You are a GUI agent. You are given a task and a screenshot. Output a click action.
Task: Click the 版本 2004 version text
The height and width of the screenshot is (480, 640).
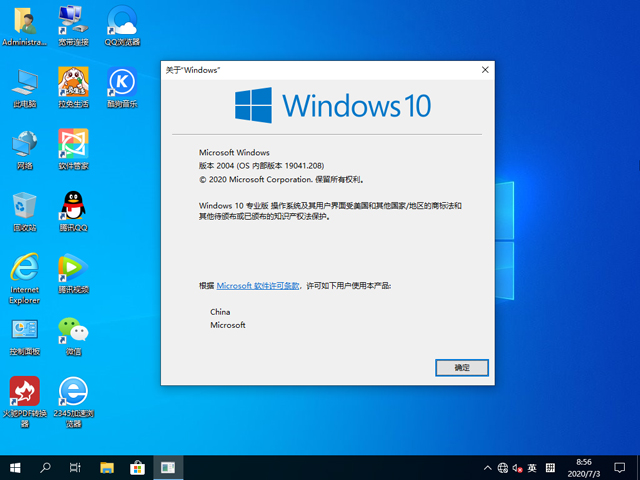pos(261,166)
